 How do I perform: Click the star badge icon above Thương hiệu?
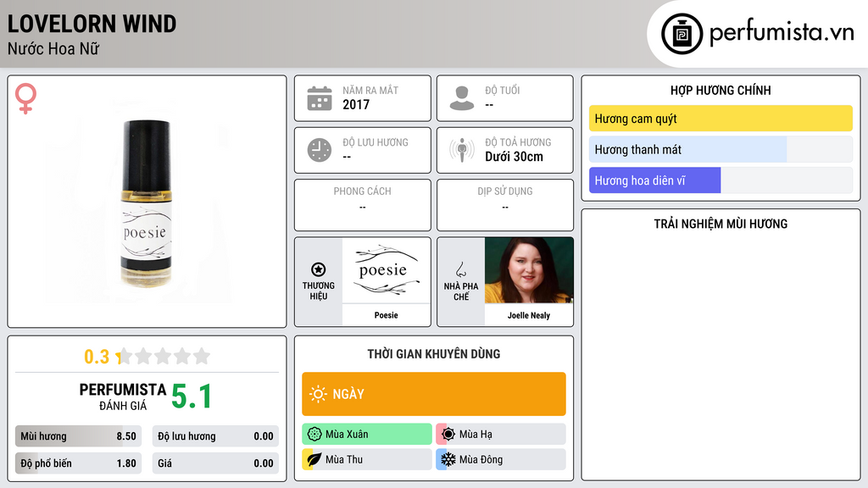[x=319, y=269]
